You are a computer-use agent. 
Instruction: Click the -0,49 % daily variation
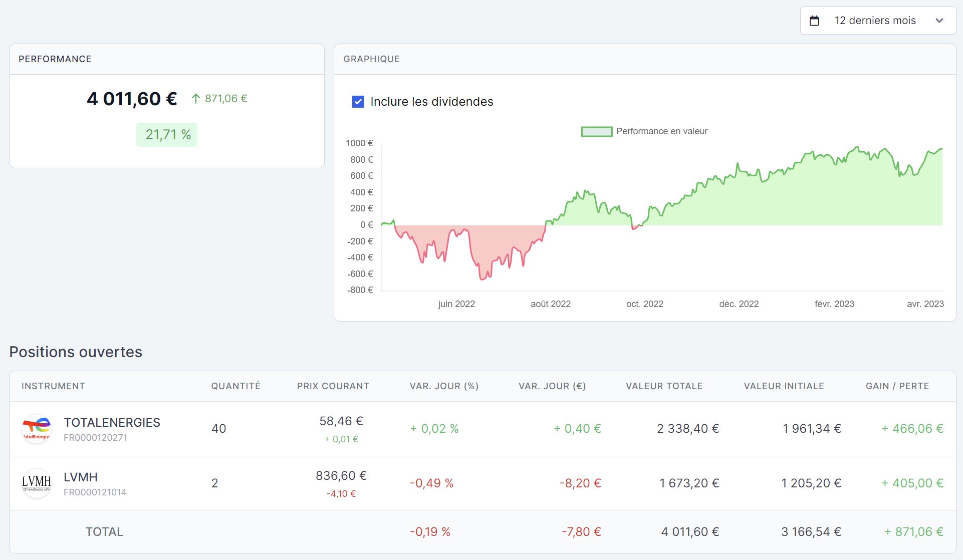(431, 483)
